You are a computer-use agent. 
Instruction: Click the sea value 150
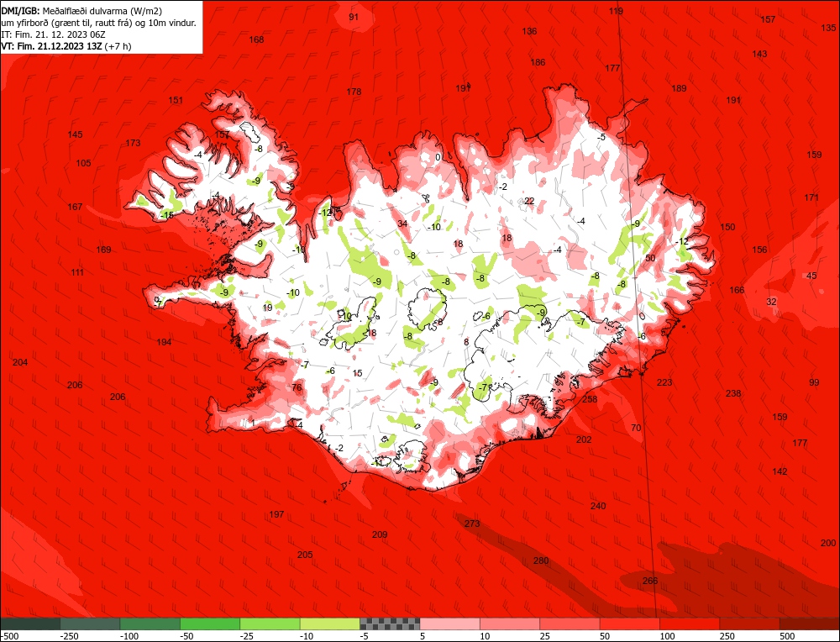[727, 227]
